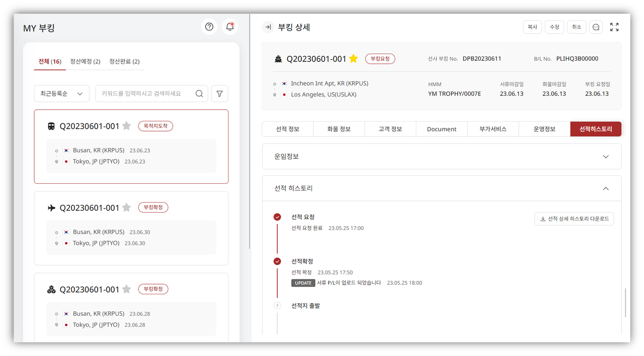Open the help question mark icon
The image size is (644, 356).
[209, 27]
